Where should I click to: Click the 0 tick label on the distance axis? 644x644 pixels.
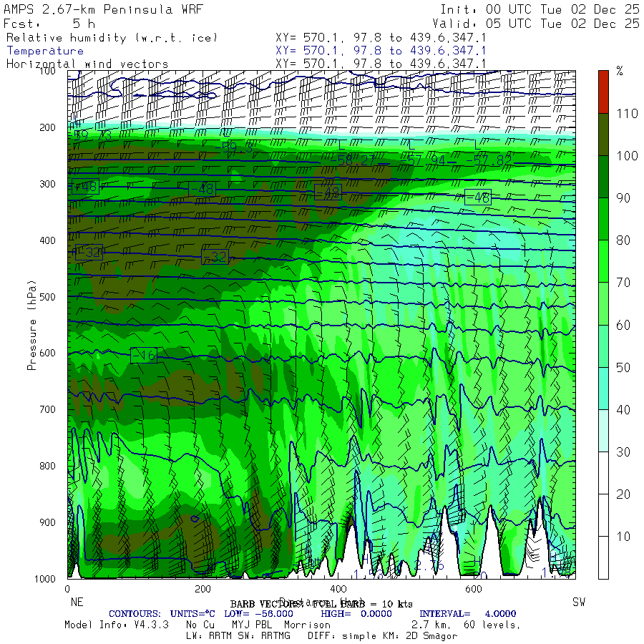(x=67, y=589)
